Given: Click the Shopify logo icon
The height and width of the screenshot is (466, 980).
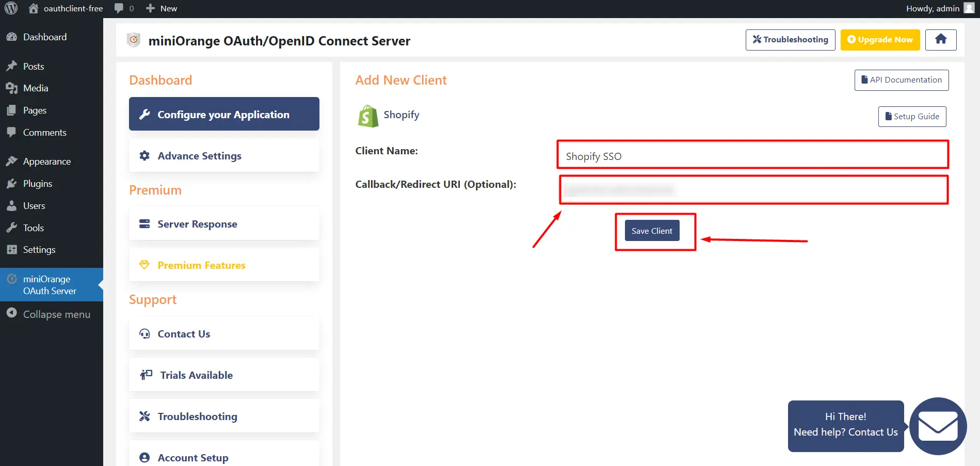Looking at the screenshot, I should pyautogui.click(x=368, y=116).
